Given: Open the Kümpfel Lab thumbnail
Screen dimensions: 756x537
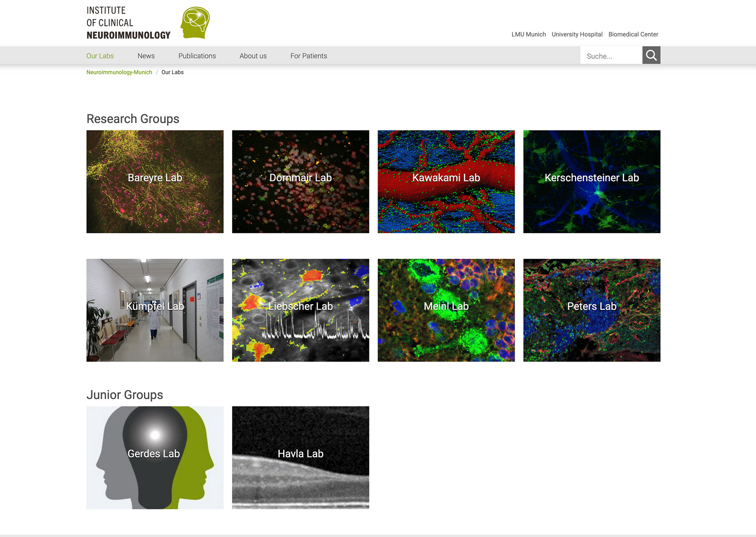Looking at the screenshot, I should (155, 310).
